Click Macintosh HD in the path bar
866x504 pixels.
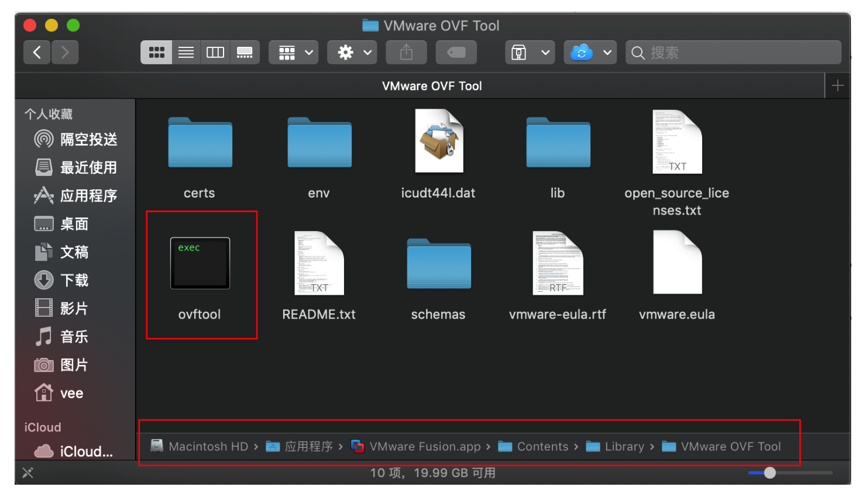(x=199, y=447)
